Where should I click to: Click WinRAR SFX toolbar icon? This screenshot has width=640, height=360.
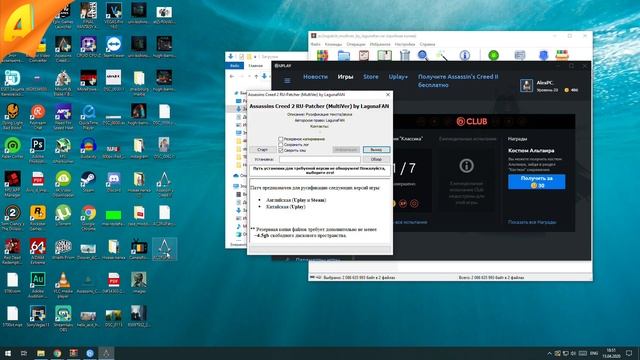tap(562, 55)
